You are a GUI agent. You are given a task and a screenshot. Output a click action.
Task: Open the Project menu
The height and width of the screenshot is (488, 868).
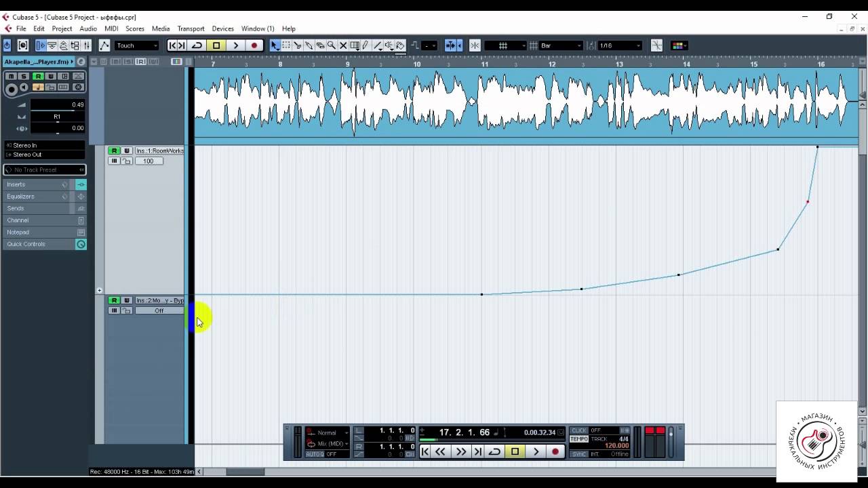[x=62, y=28]
